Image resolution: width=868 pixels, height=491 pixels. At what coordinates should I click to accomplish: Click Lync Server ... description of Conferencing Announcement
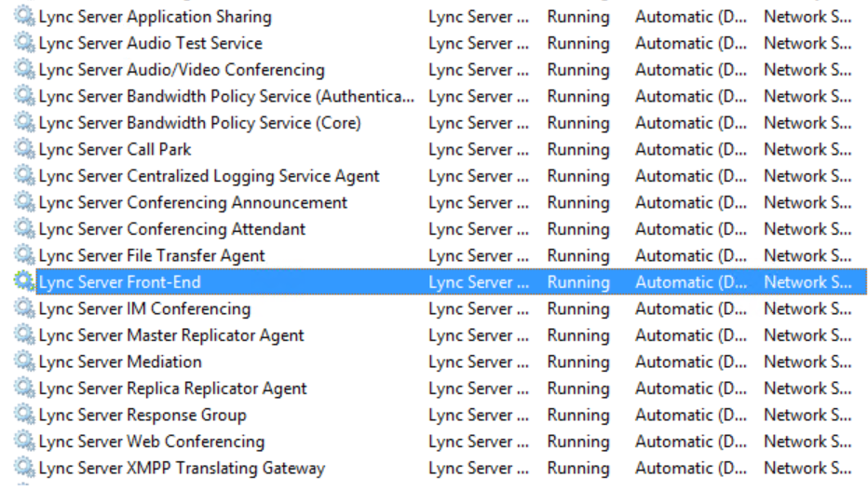[479, 202]
